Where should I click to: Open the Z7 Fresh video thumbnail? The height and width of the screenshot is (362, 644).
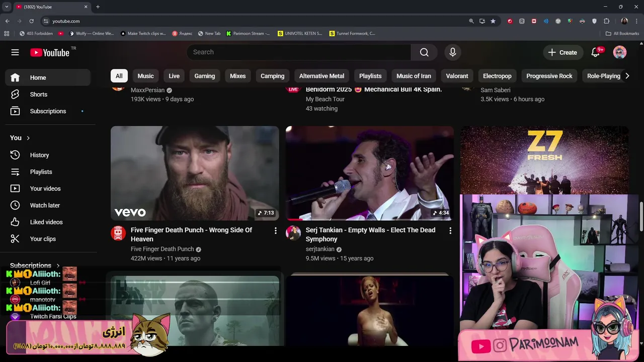[544, 160]
